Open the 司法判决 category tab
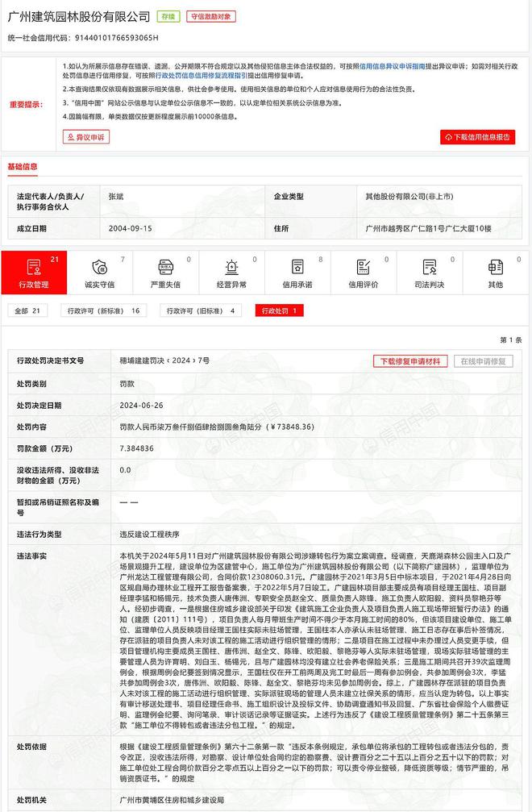 point(430,273)
